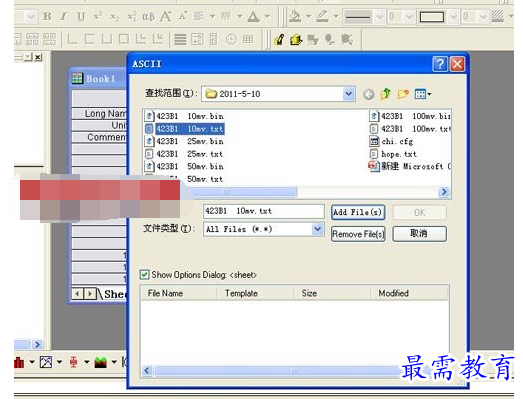Click the yellow pencil lock icon
Screen dimensions: 523x399
(x=279, y=39)
